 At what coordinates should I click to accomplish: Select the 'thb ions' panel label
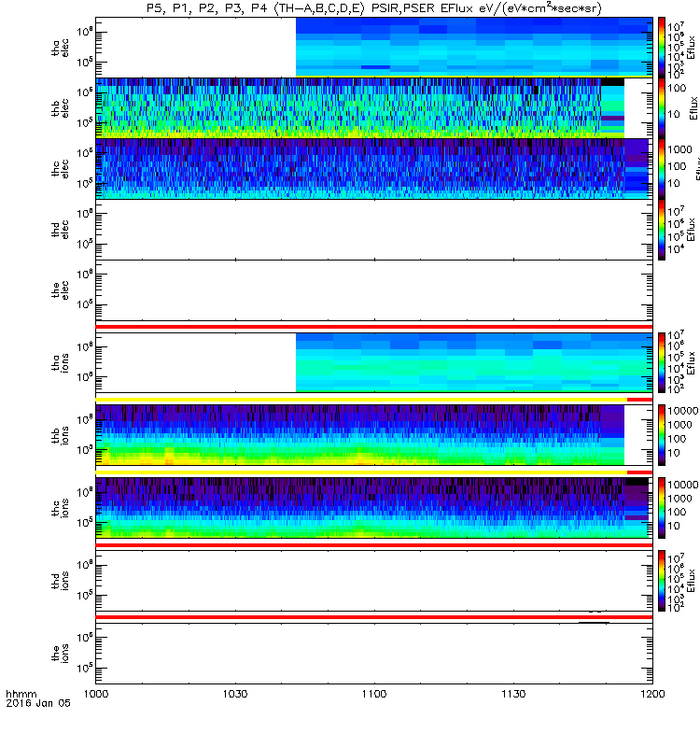(x=61, y=435)
